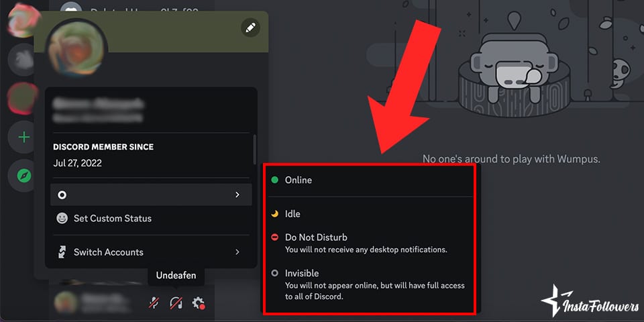644x322 pixels.
Task: Click the red Do Not Disturb icon
Action: click(275, 237)
